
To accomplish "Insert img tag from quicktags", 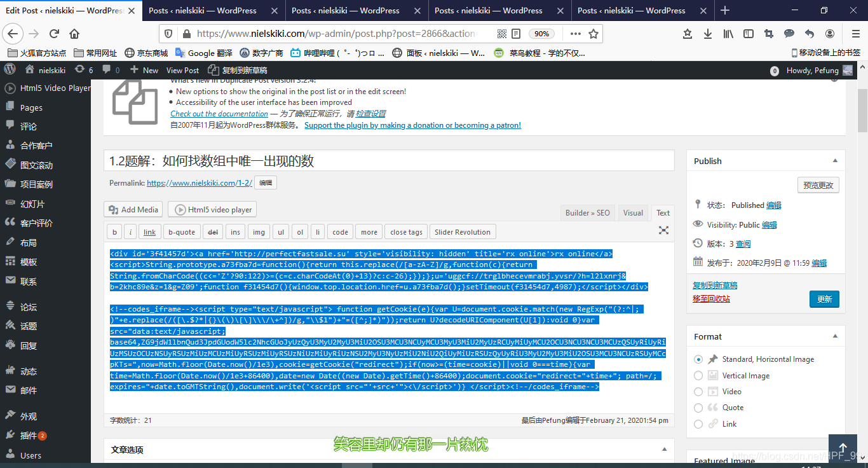I will 259,232.
